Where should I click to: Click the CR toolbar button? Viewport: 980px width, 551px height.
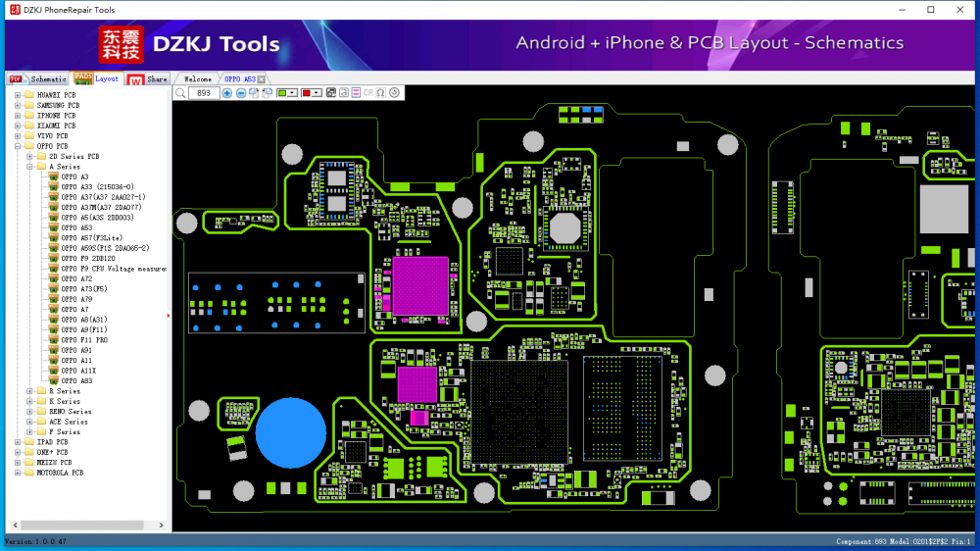(x=368, y=93)
